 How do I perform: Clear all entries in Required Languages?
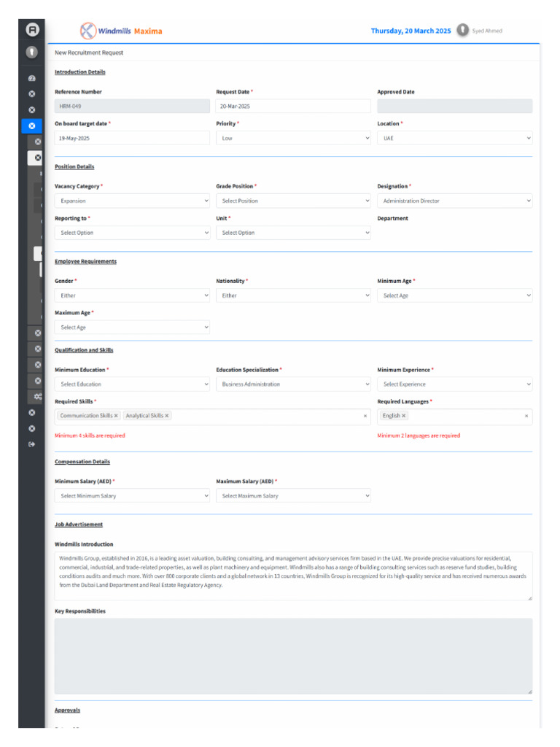(x=526, y=416)
